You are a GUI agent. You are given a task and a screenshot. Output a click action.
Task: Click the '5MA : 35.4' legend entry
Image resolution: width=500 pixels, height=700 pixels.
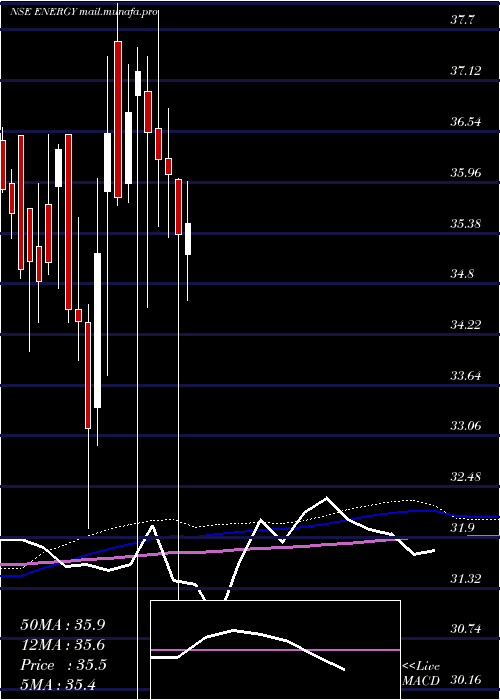tap(58, 684)
